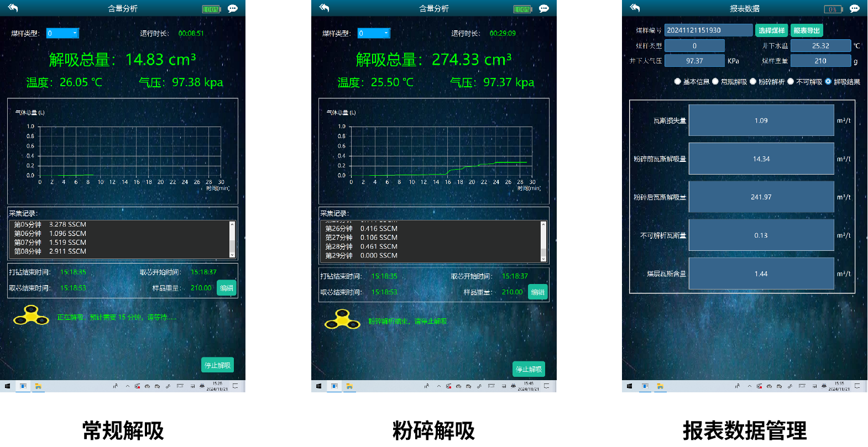Select the 常规解吸 radio option

[x=715, y=82]
